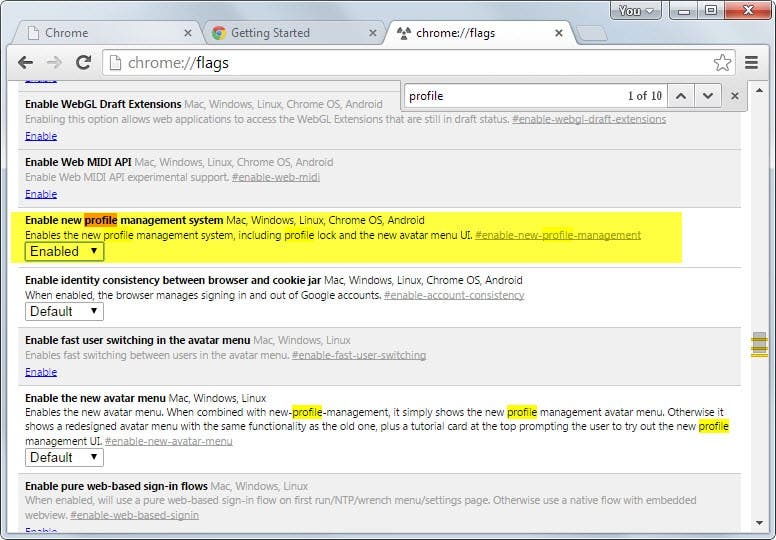Screen dimensions: 776x540
Task: Click the page's vertical scrollbar thumb
Action: [759, 344]
